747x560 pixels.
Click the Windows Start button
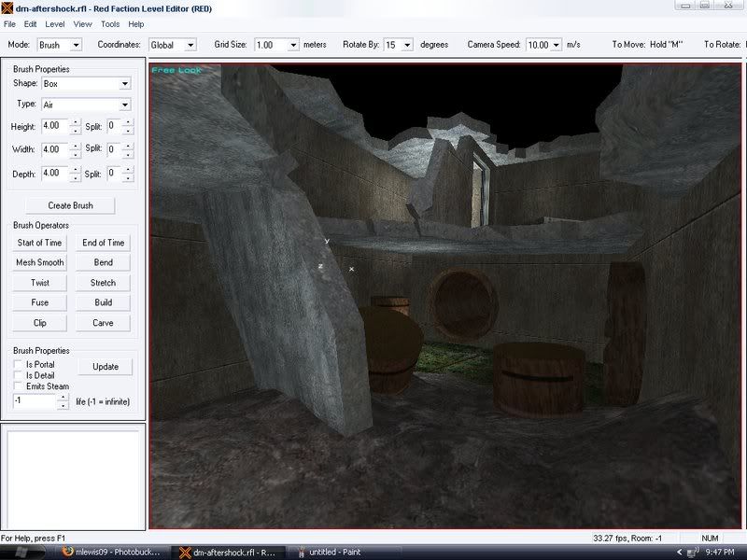click(x=21, y=553)
